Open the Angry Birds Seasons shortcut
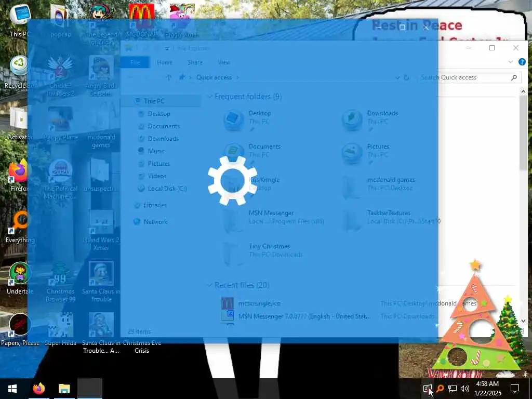532x399 pixels. click(x=101, y=76)
